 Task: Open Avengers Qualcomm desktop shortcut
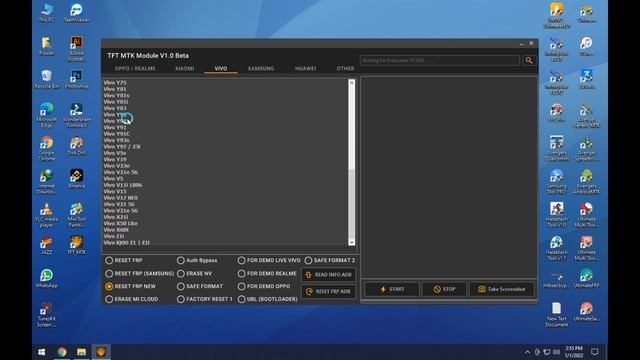click(x=556, y=148)
